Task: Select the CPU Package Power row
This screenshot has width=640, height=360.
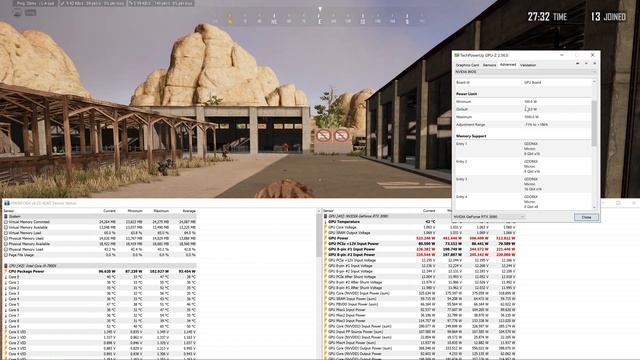Action: (x=100, y=271)
